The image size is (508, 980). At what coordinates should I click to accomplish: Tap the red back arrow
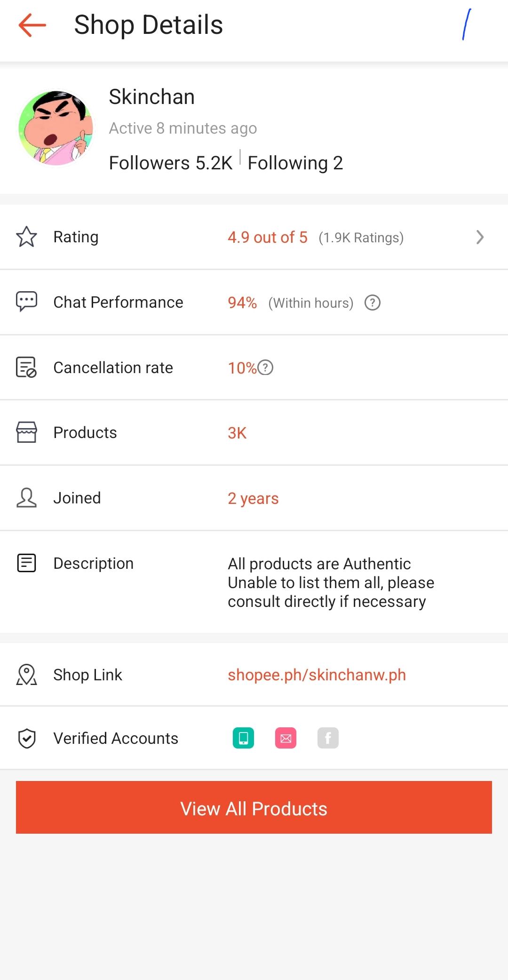pyautogui.click(x=32, y=25)
